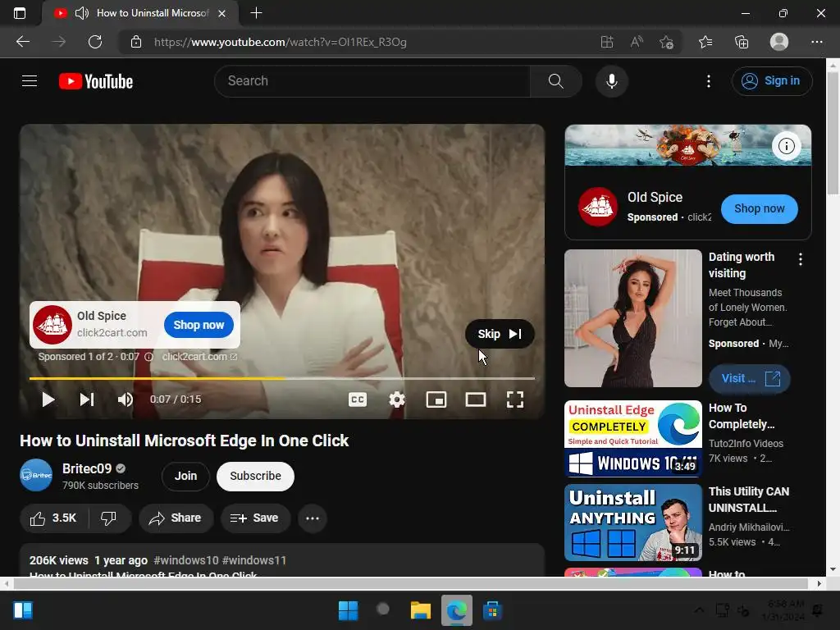
Task: Open Widgets from taskbar
Action: coord(23,610)
